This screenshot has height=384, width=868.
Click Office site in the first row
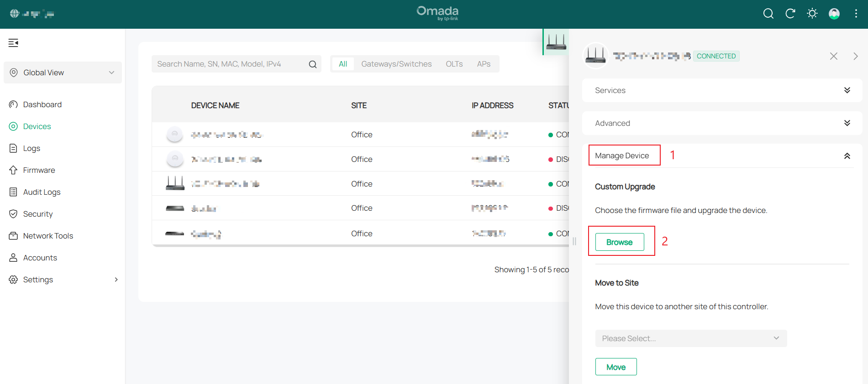[x=362, y=135]
